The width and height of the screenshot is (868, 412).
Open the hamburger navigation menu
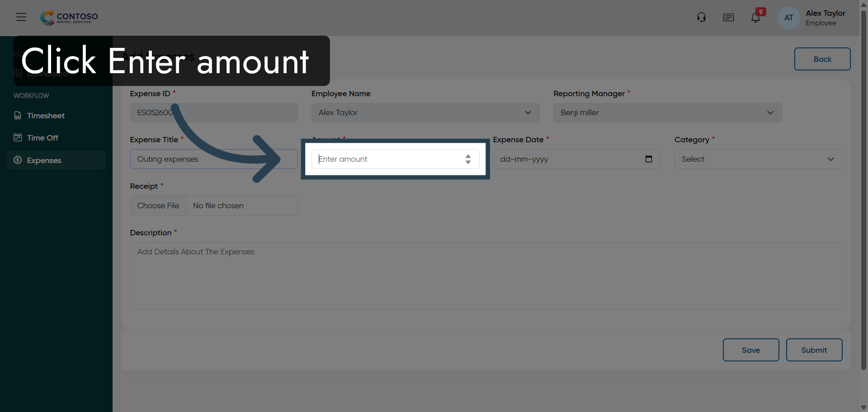21,17
